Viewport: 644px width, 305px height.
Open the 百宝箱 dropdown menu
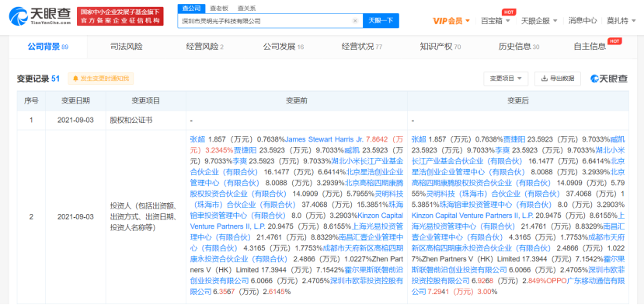496,20
